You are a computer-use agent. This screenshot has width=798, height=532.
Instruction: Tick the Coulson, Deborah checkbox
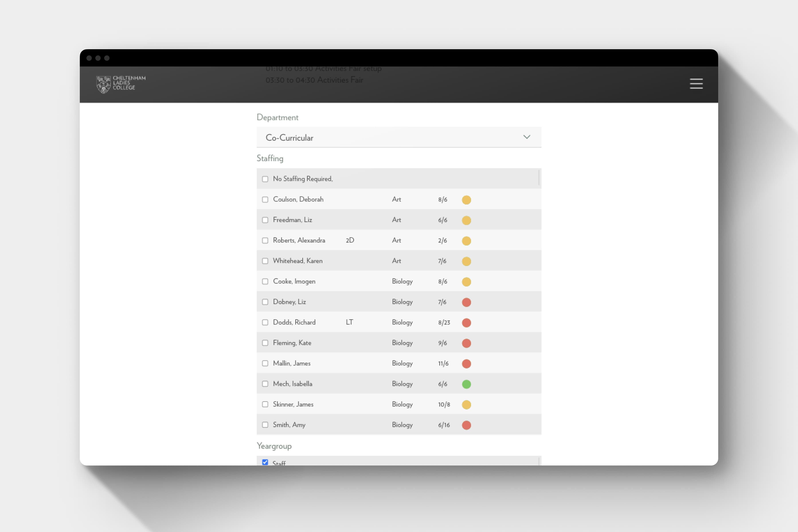coord(265,199)
